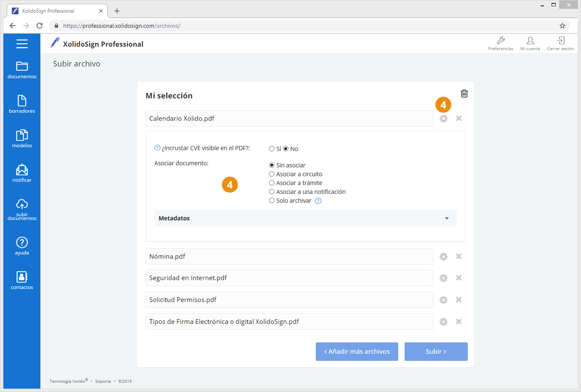Click the Subir button
Screen dimensions: 581x392
[436, 352]
